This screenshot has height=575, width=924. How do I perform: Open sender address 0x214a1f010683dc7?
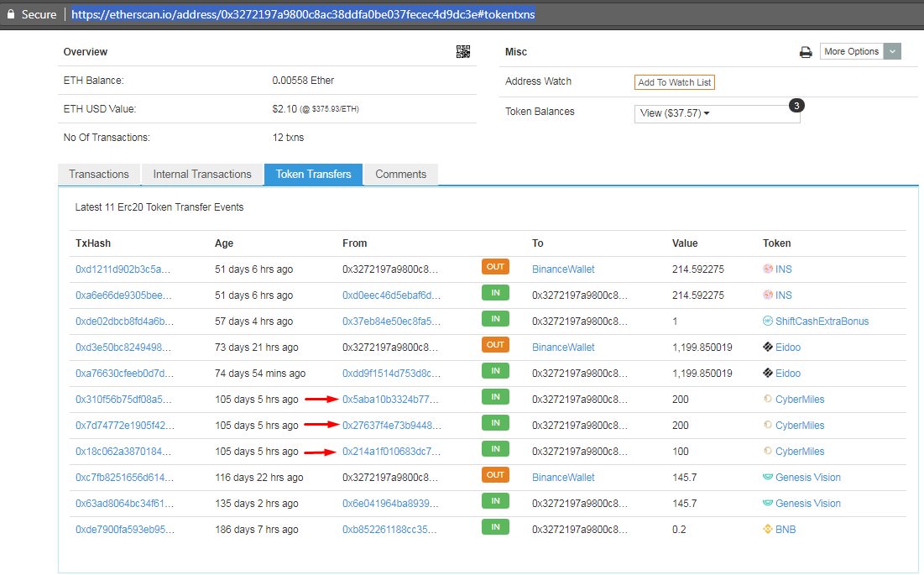(x=391, y=452)
